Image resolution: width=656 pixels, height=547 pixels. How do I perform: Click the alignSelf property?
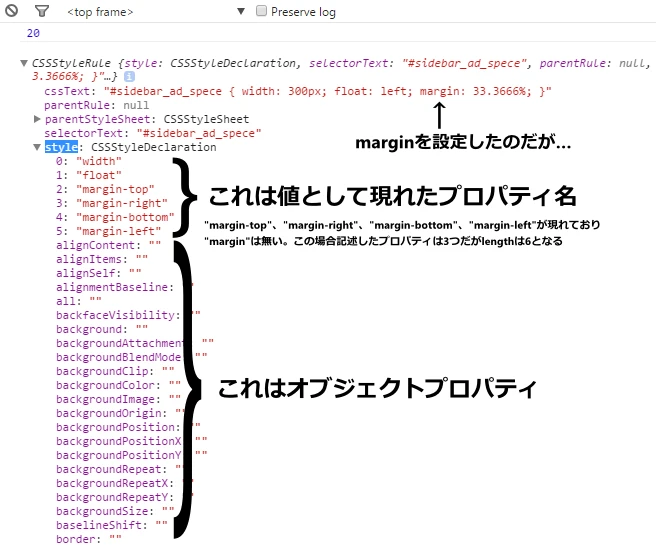tap(98, 273)
